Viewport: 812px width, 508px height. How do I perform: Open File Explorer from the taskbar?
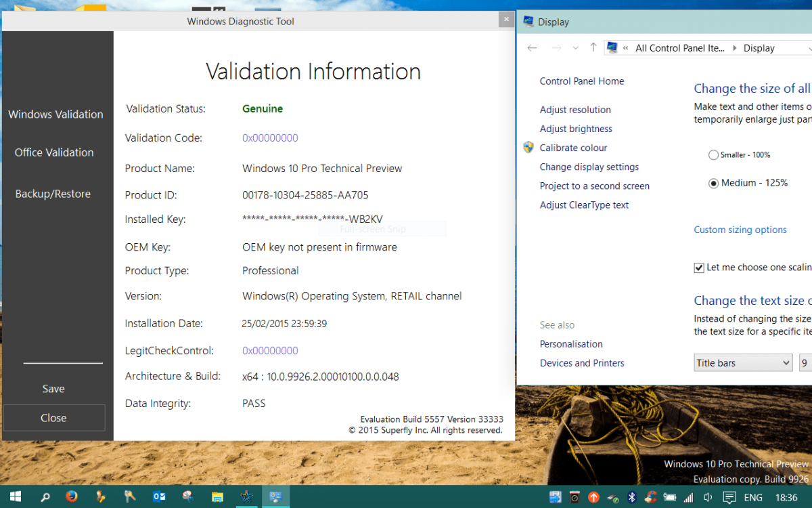[218, 496]
